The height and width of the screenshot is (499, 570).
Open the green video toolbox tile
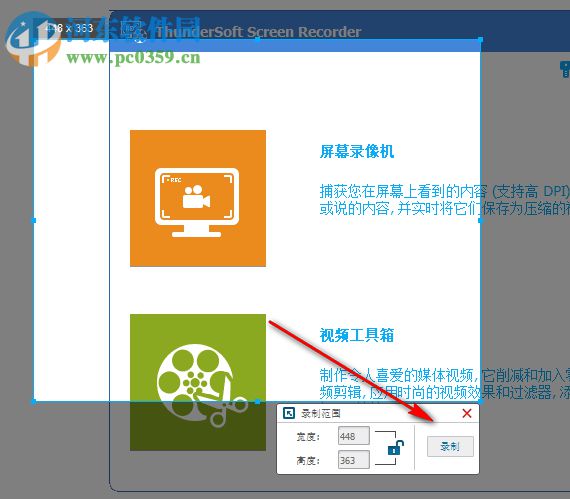click(x=198, y=382)
